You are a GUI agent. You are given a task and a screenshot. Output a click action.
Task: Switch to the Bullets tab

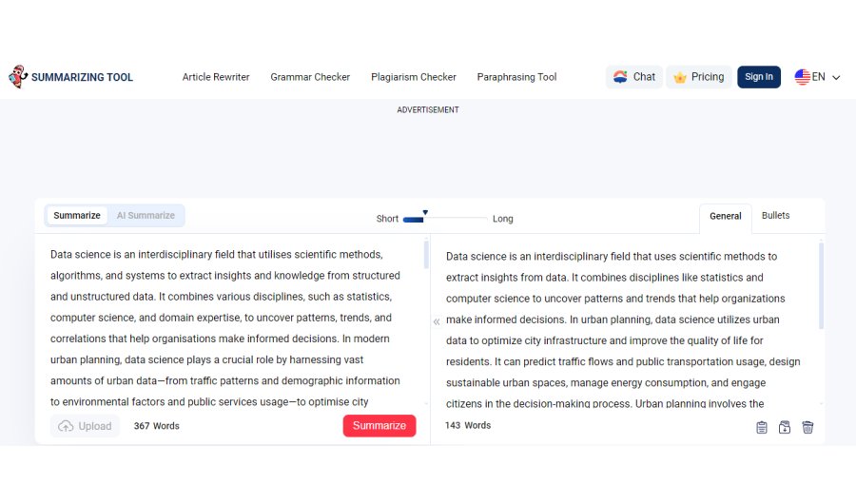point(775,216)
